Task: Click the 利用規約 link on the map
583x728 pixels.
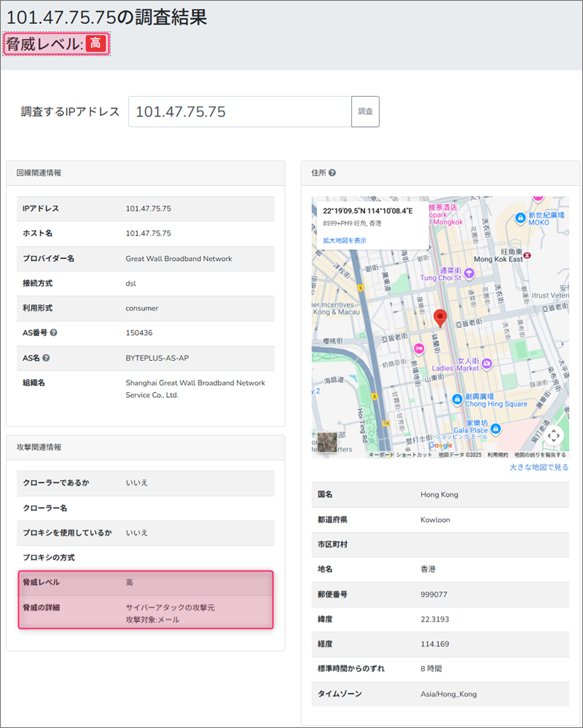Action: pos(498,455)
